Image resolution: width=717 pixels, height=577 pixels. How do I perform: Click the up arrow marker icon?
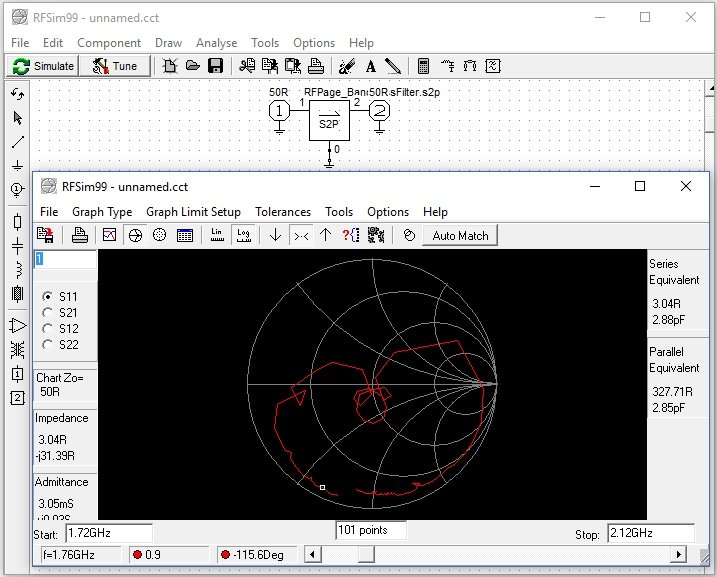coord(325,235)
